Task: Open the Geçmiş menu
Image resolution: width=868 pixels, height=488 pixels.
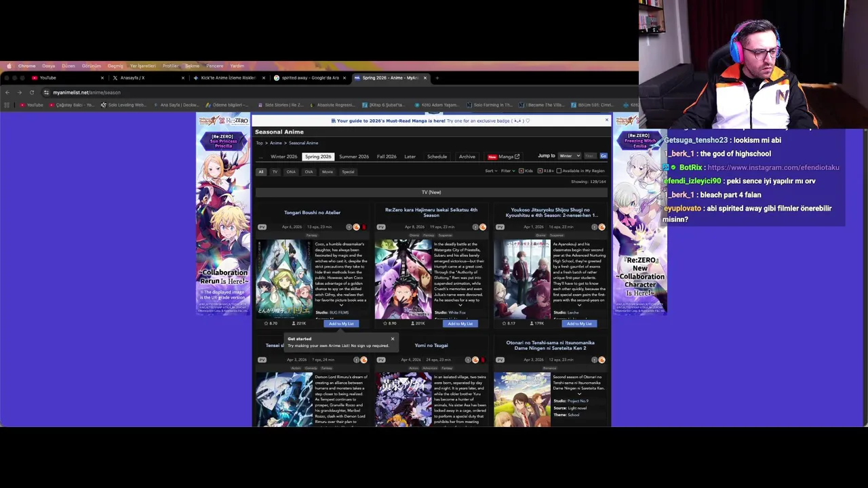Action: tap(115, 66)
